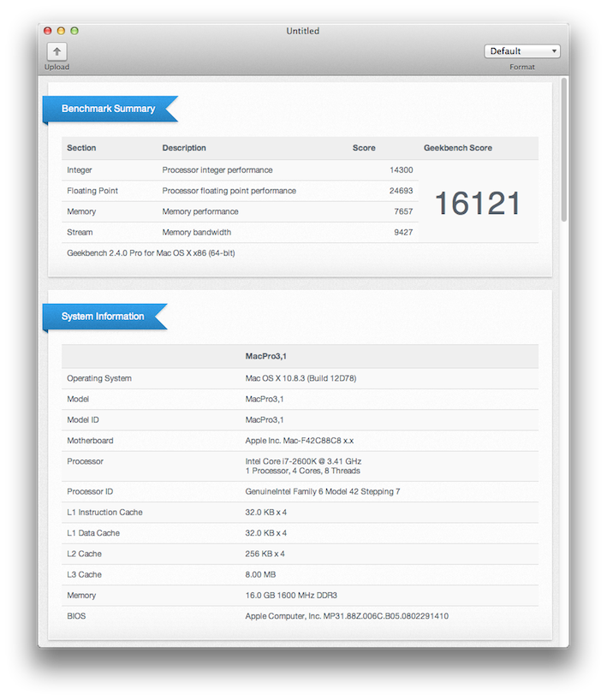The image size is (607, 700).
Task: Click '1 Processor, 4 Cores, 8 Threads'
Action: click(302, 471)
